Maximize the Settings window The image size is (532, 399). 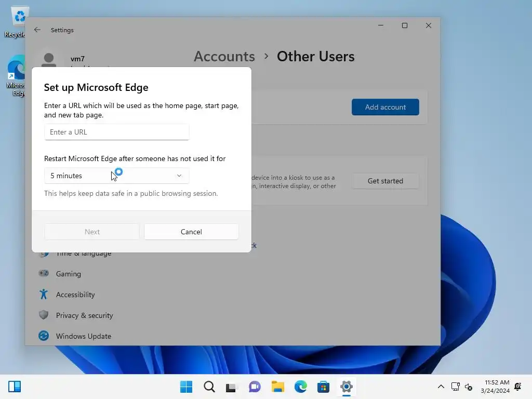pyautogui.click(x=404, y=25)
